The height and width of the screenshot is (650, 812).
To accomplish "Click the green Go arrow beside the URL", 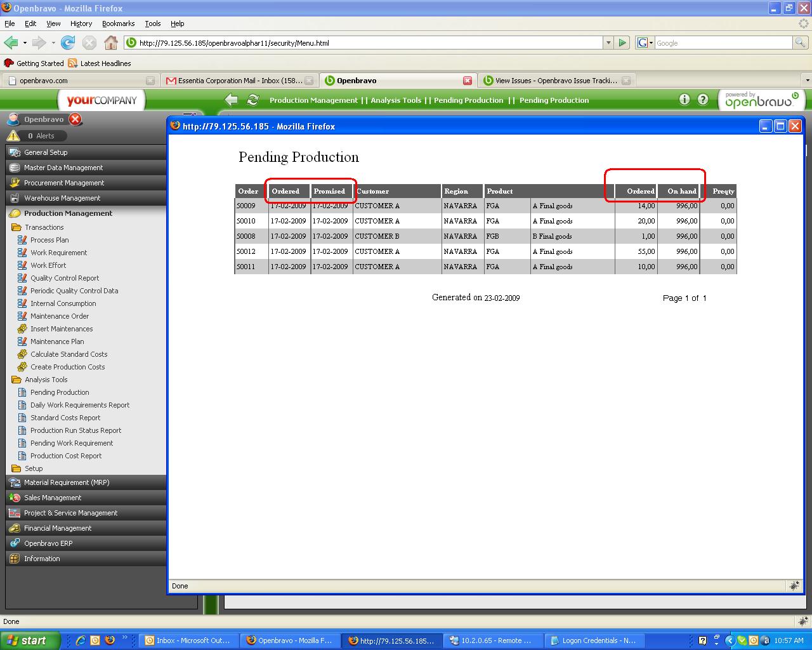I will click(x=622, y=43).
